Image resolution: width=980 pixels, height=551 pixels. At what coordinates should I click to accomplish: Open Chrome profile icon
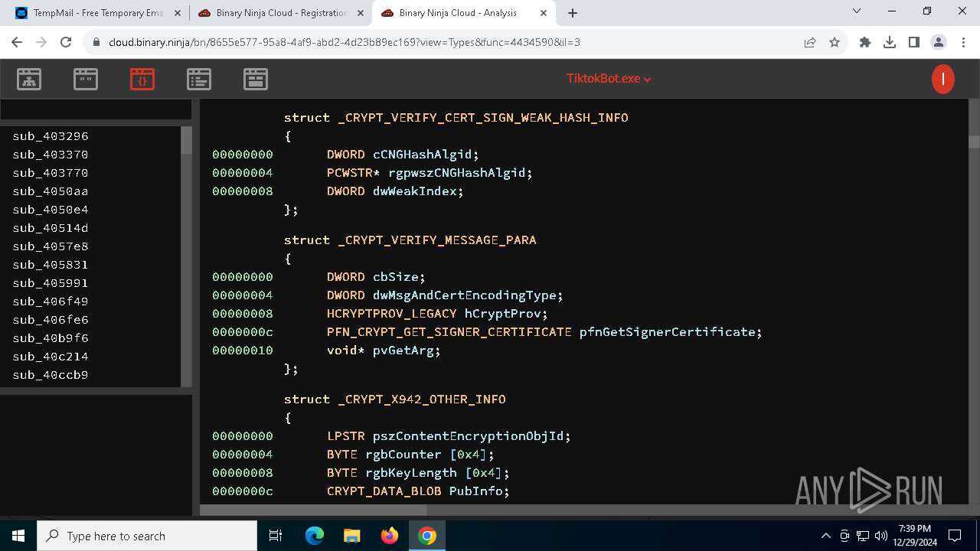939,43
